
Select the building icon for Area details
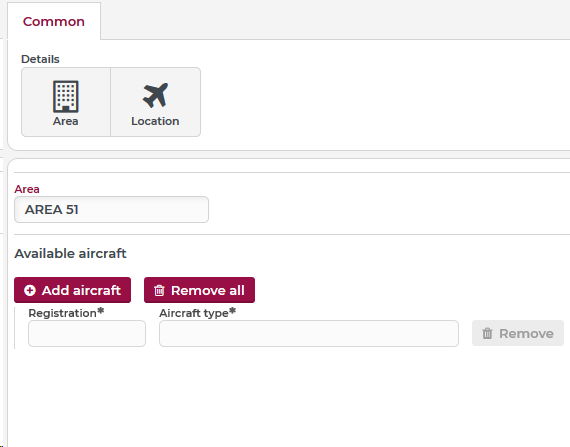point(66,97)
